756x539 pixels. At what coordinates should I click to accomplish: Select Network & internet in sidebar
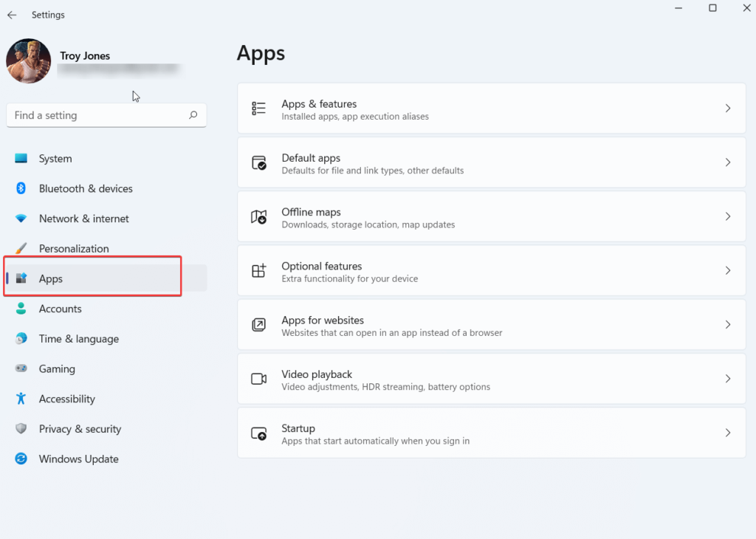(106, 219)
